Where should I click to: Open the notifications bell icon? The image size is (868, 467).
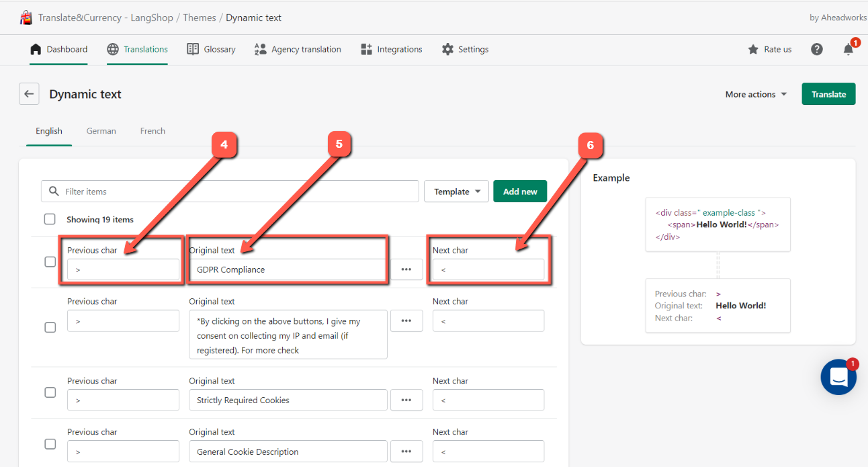coord(849,49)
